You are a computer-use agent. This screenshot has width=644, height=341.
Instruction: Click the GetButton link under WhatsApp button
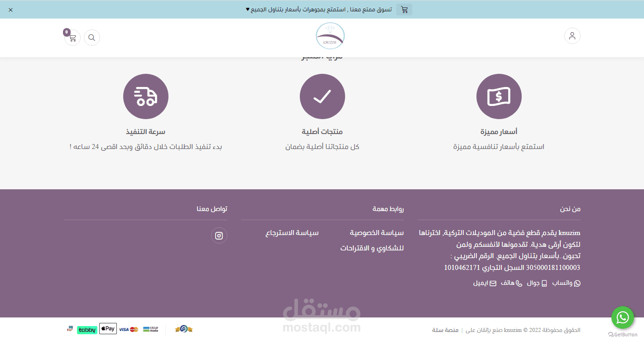click(x=623, y=335)
